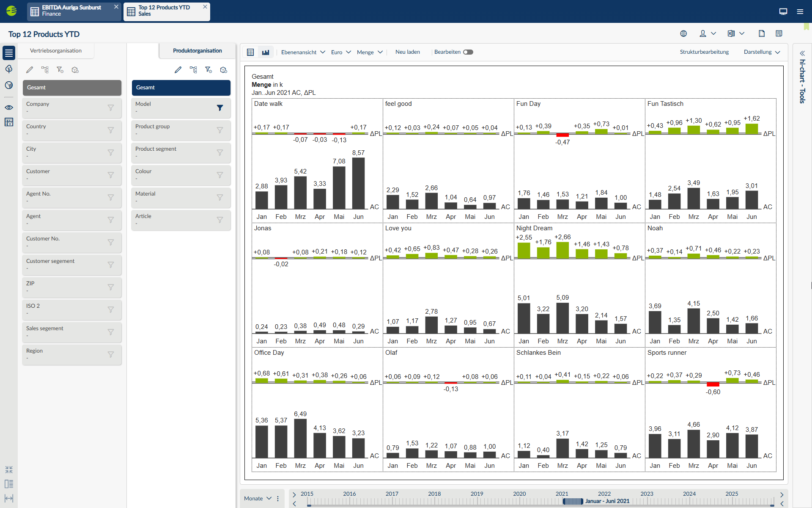The width and height of the screenshot is (812, 508).
Task: Select the bar chart view icon
Action: pos(266,52)
